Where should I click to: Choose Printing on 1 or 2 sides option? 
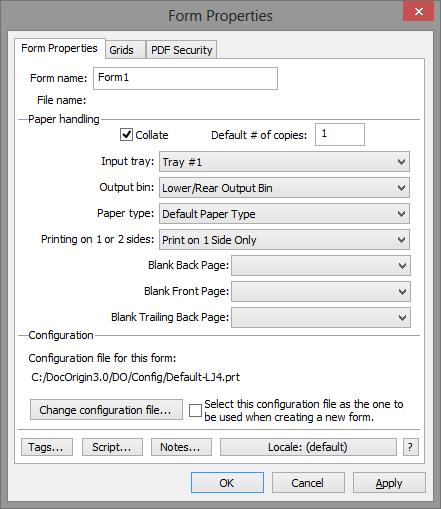tap(284, 240)
